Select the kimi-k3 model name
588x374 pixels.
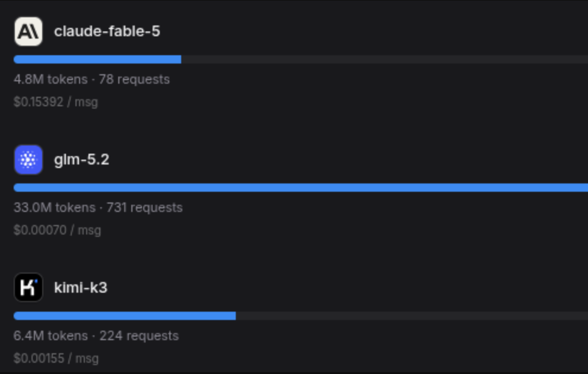click(x=81, y=288)
